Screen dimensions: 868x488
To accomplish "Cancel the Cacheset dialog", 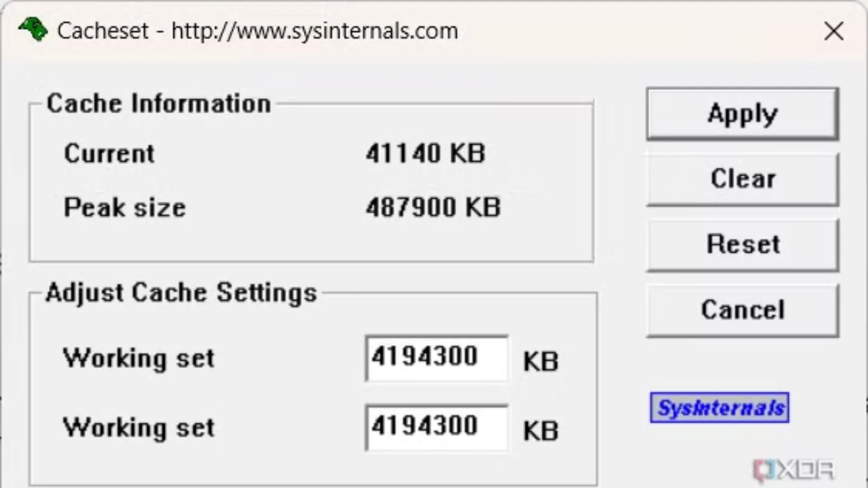I will click(742, 310).
